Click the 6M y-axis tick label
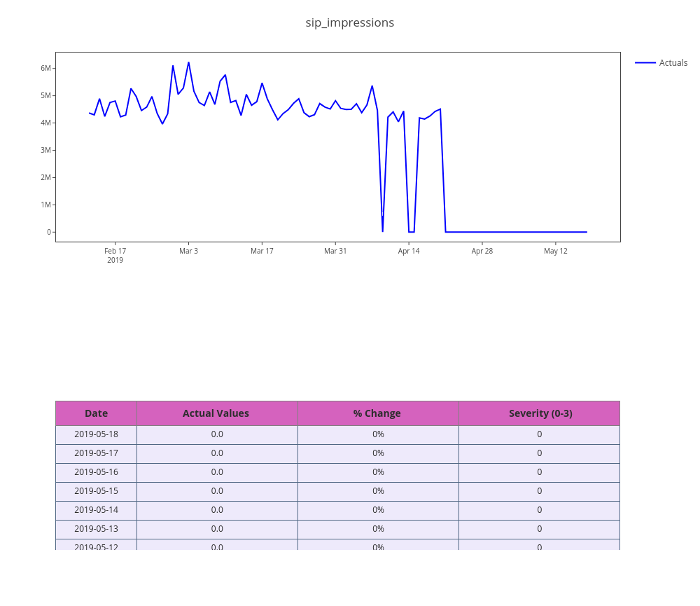Screen dimensions: 700x606 click(x=45, y=69)
